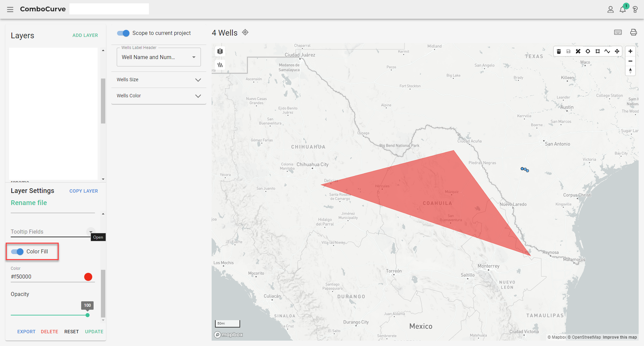View notifications via the bell icon

pyautogui.click(x=623, y=9)
